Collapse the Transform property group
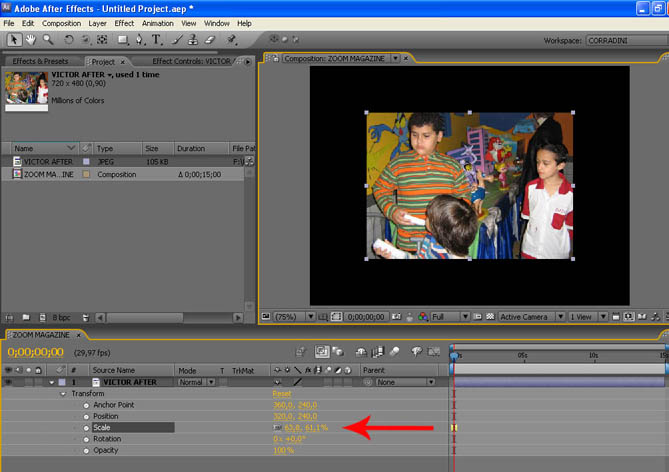The width and height of the screenshot is (669, 472). 64,394
